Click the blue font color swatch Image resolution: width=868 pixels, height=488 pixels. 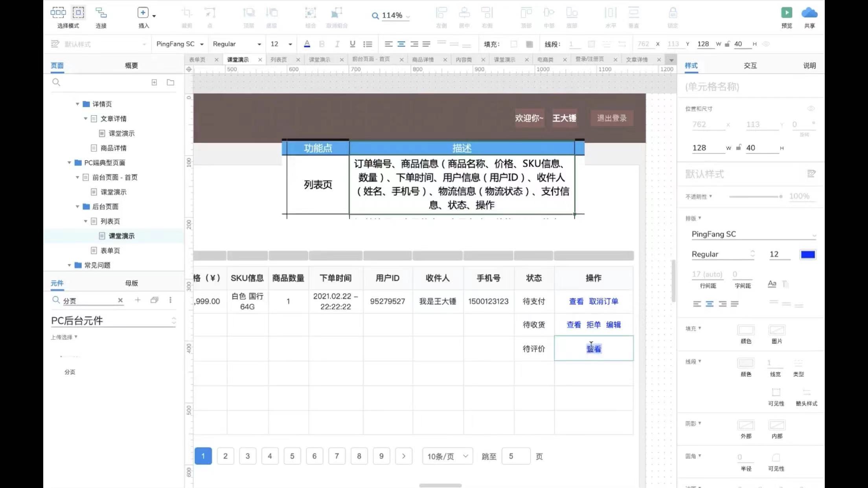tap(807, 254)
